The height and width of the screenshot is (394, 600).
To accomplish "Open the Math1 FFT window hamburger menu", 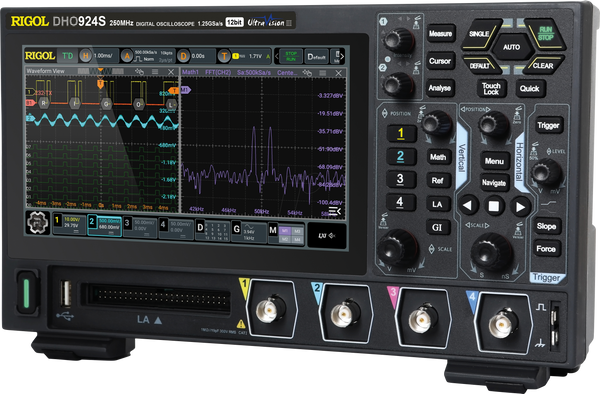I will tap(323, 73).
